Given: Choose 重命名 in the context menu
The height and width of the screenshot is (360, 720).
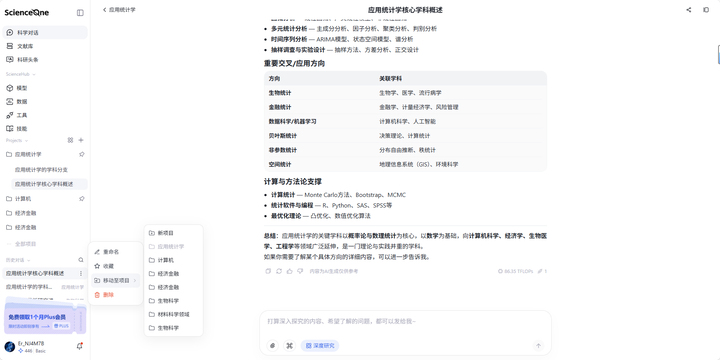Looking at the screenshot, I should (115, 252).
